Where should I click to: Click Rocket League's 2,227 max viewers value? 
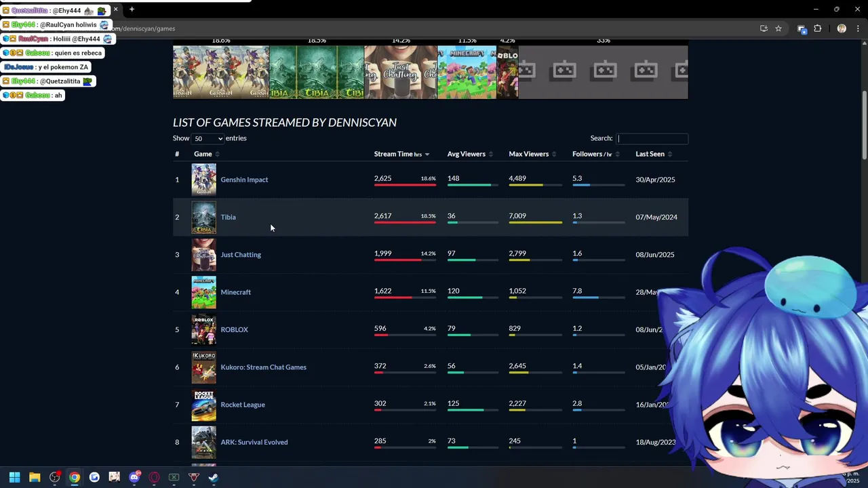[x=517, y=403]
